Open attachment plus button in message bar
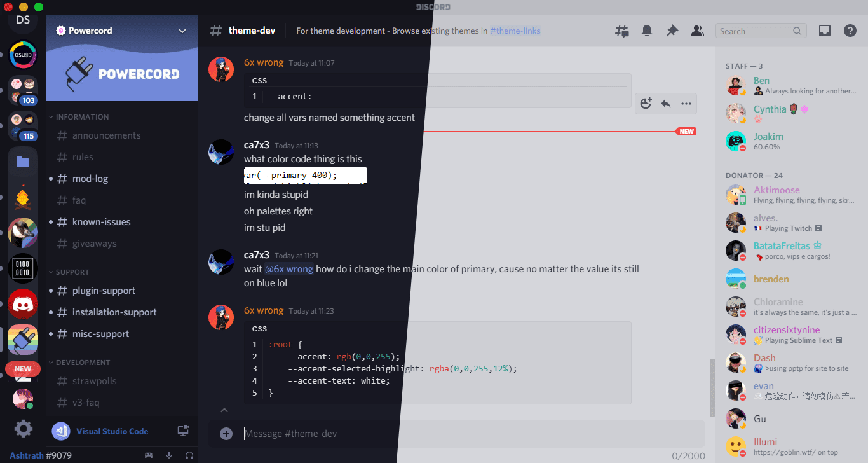868x463 pixels. click(226, 434)
